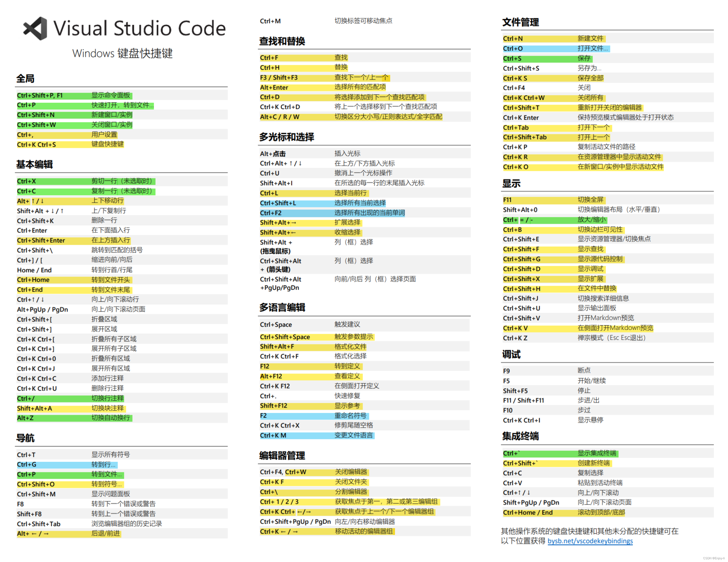Click the Visual Studio Code logo icon
This screenshot has height=562, width=728.
[x=35, y=28]
